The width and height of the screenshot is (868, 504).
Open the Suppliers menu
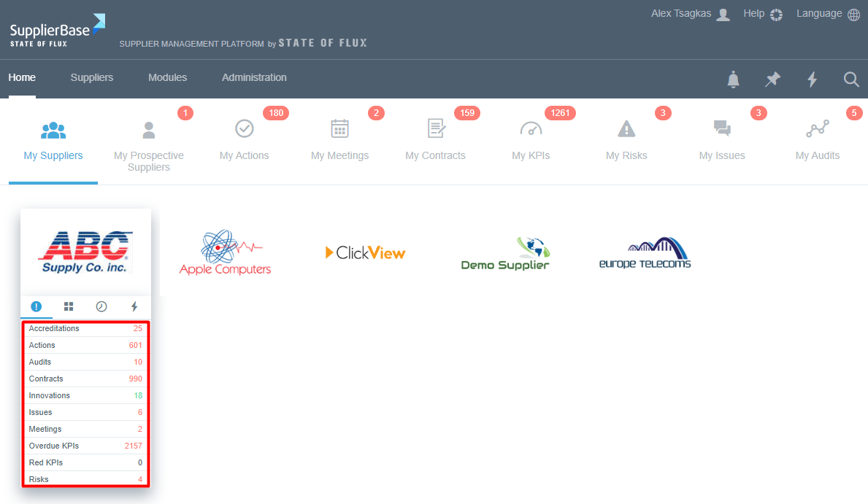pyautogui.click(x=92, y=77)
